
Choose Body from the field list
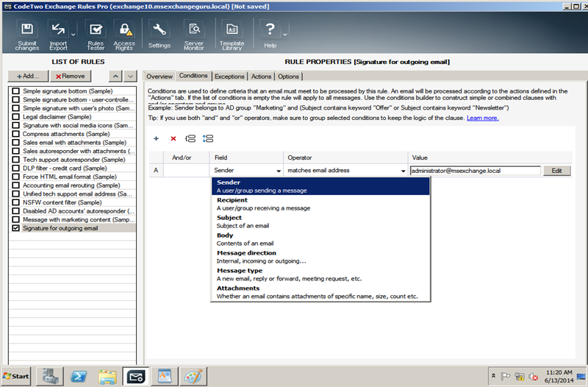[x=320, y=239]
